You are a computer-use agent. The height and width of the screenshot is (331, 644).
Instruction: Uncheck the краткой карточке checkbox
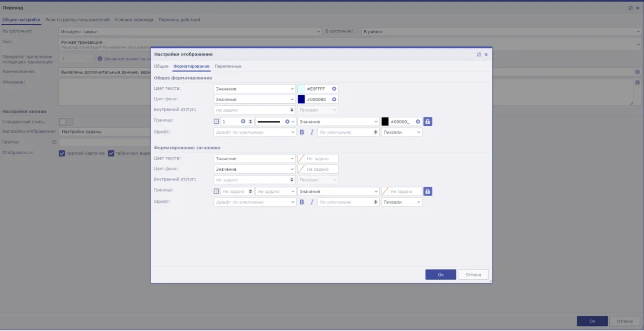(62, 154)
